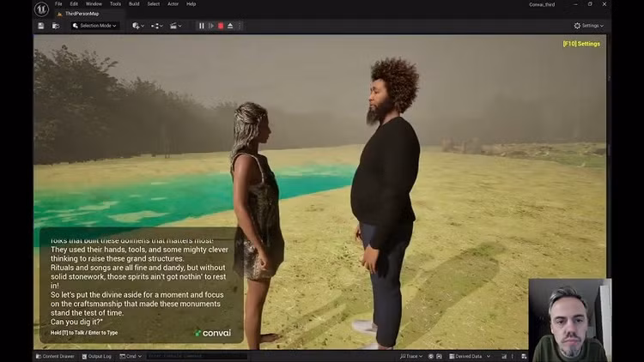Stop the running simulation with the red button
This screenshot has width=644, height=362.
tap(221, 26)
